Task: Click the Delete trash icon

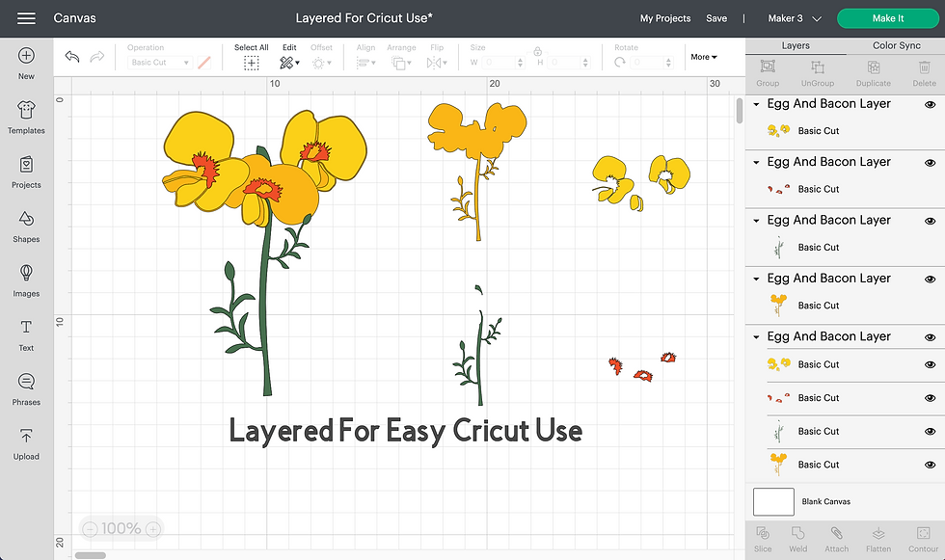Action: click(x=925, y=67)
